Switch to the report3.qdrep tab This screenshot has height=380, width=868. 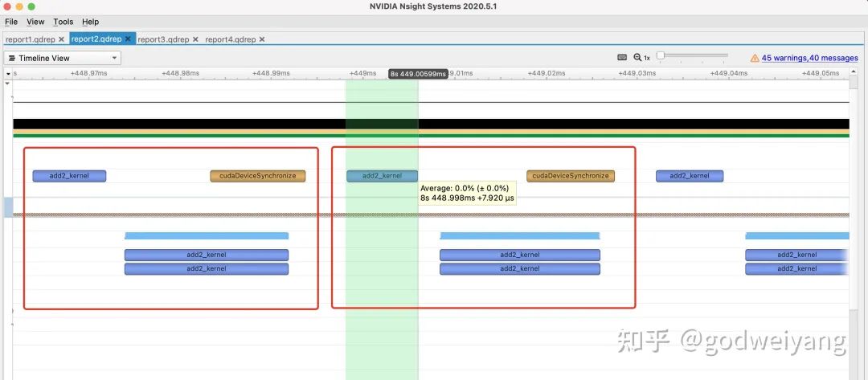pyautogui.click(x=163, y=39)
